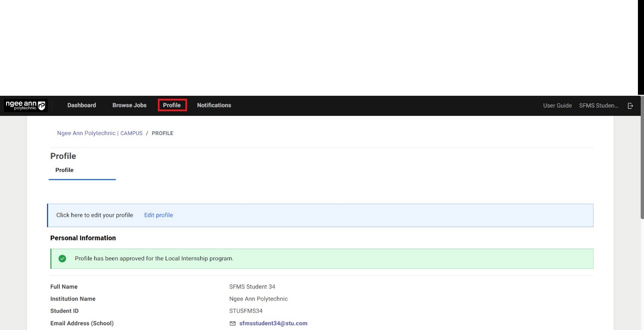644x330 pixels.
Task: Click the Ngee Ann Polytechnic logo
Action: (25, 105)
